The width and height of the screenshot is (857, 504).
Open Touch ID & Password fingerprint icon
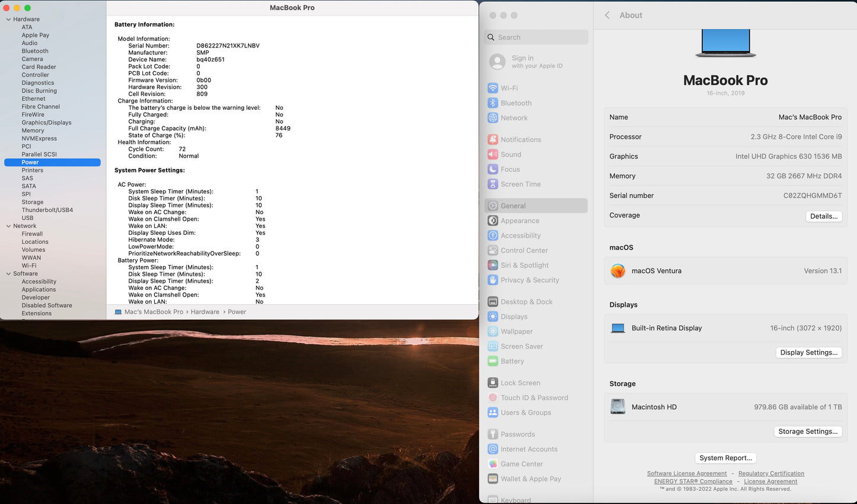[492, 398]
